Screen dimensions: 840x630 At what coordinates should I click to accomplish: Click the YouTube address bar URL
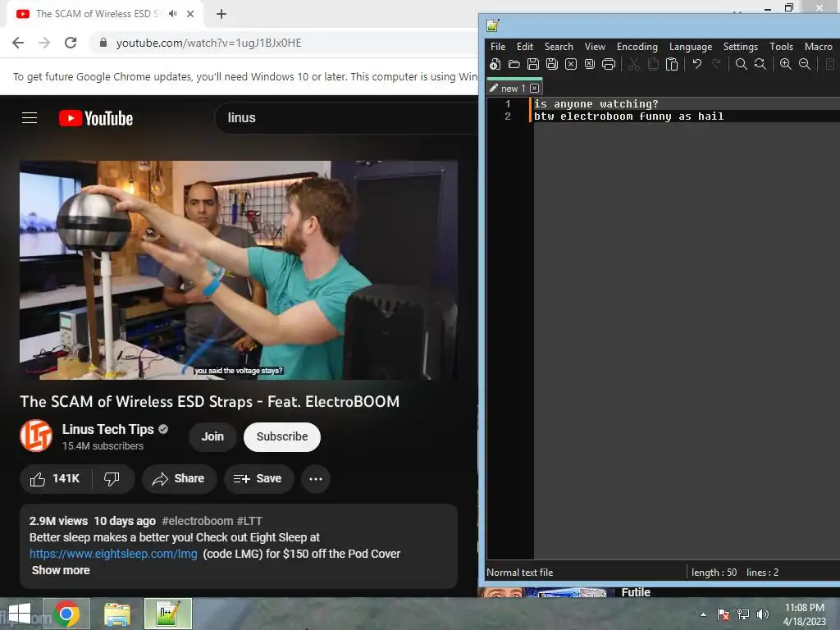point(208,43)
